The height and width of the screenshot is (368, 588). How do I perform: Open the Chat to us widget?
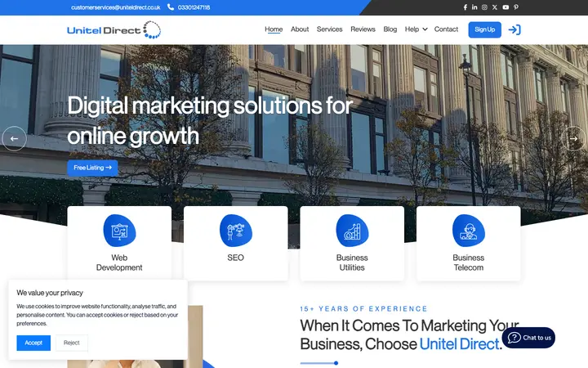tap(528, 338)
